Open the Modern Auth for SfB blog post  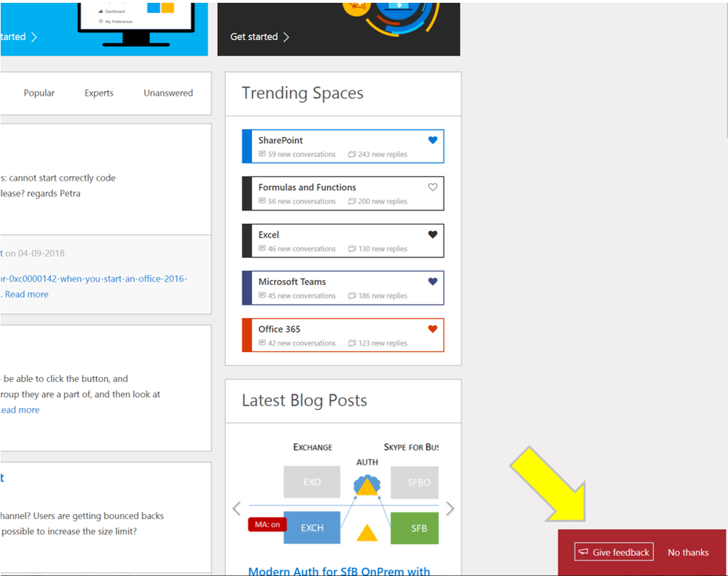point(339,571)
